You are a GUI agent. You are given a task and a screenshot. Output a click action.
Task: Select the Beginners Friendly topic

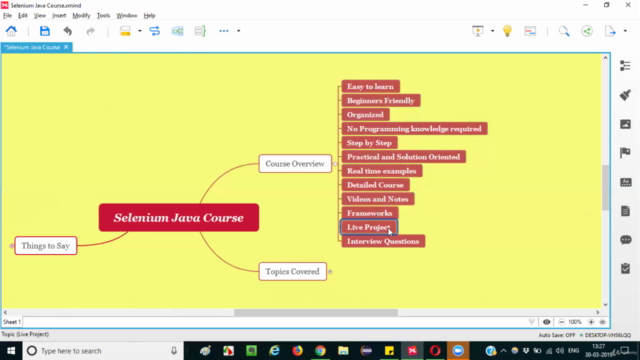(x=381, y=100)
